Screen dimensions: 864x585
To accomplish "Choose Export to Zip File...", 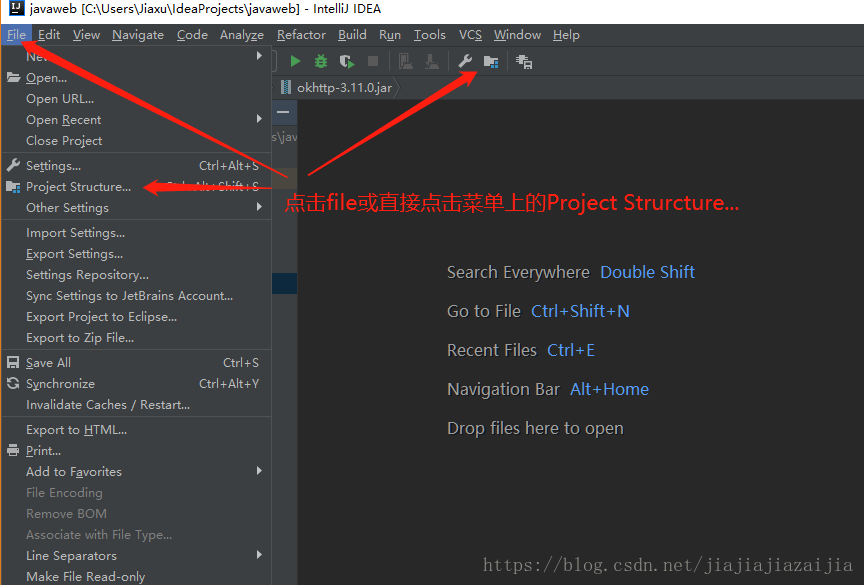I will click(x=137, y=337).
